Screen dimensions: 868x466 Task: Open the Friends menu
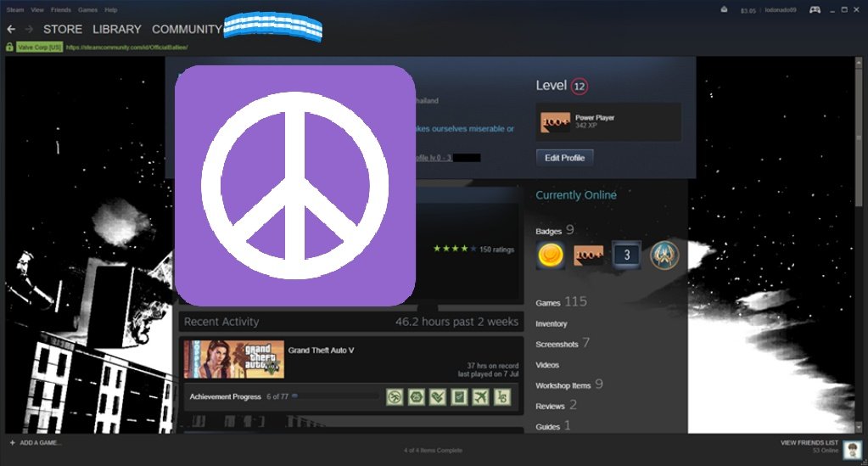tap(61, 9)
